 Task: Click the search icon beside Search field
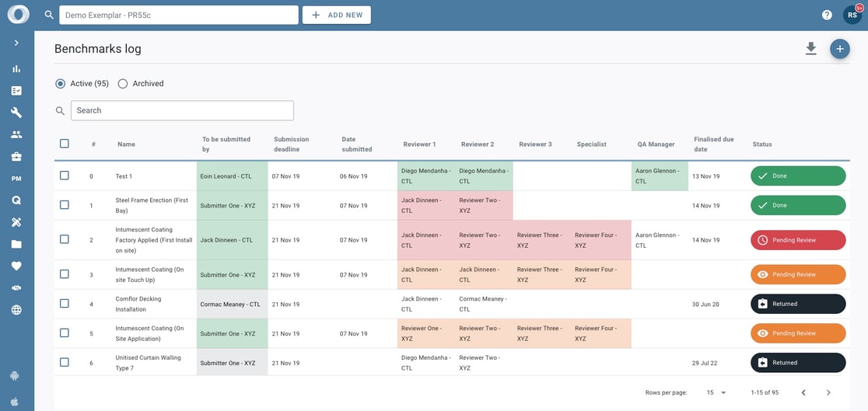(x=61, y=110)
